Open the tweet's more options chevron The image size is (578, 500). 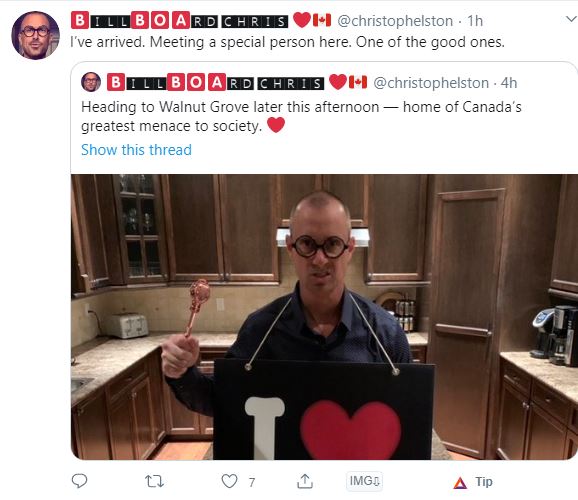(x=571, y=18)
